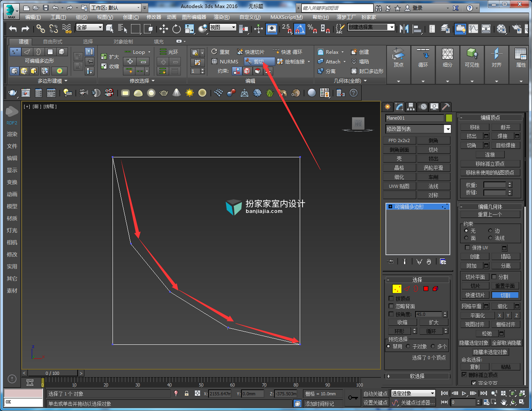
Task: Click the Select and Move tool
Action: click(164, 29)
